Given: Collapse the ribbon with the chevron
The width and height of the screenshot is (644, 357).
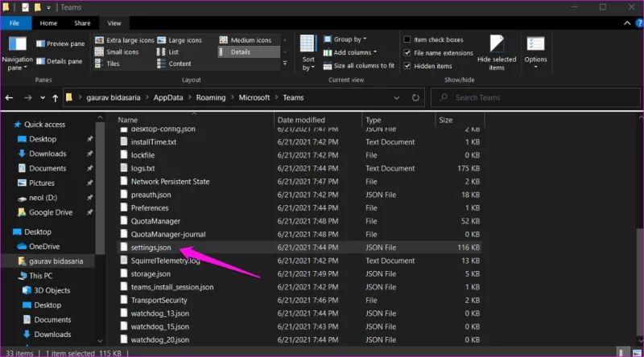Looking at the screenshot, I should pos(627,23).
